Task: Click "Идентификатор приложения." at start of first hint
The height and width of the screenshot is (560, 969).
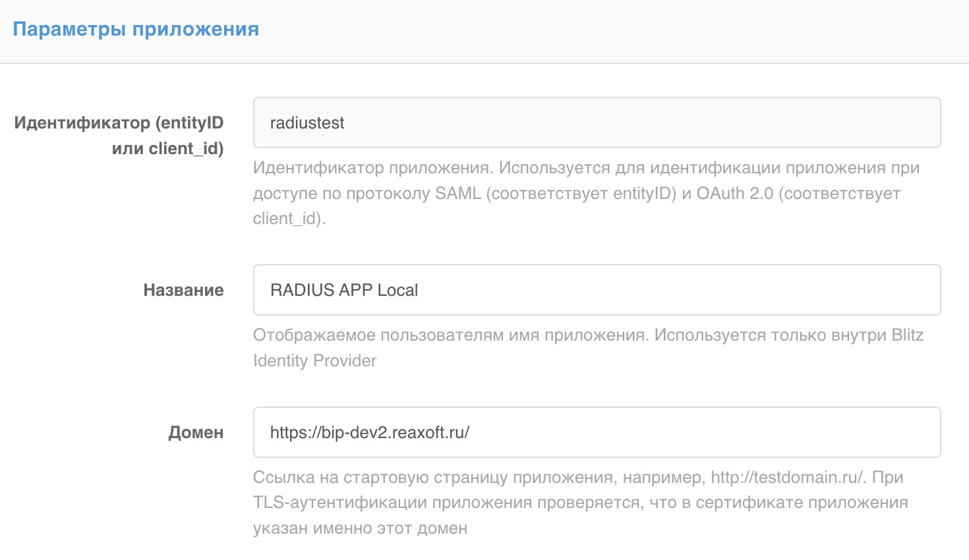Action: point(372,168)
